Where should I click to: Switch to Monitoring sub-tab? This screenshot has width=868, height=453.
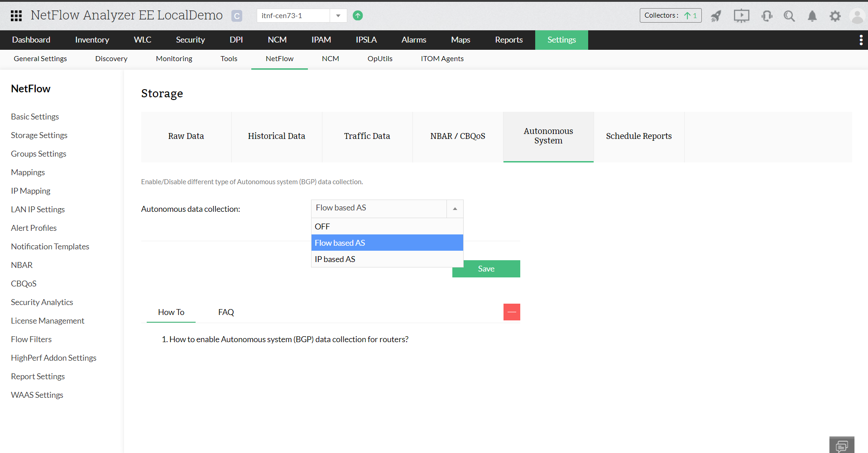coord(174,59)
